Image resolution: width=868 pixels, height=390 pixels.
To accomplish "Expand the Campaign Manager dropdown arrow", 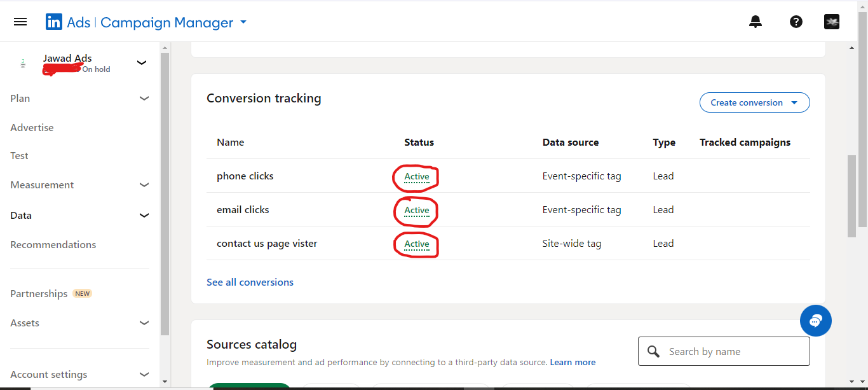I will pyautogui.click(x=243, y=23).
